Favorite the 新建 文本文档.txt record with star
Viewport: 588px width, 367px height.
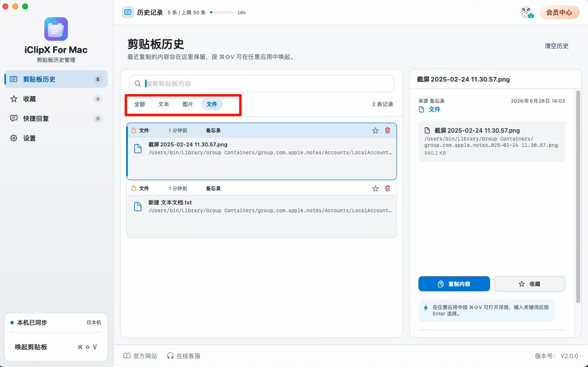click(x=376, y=189)
